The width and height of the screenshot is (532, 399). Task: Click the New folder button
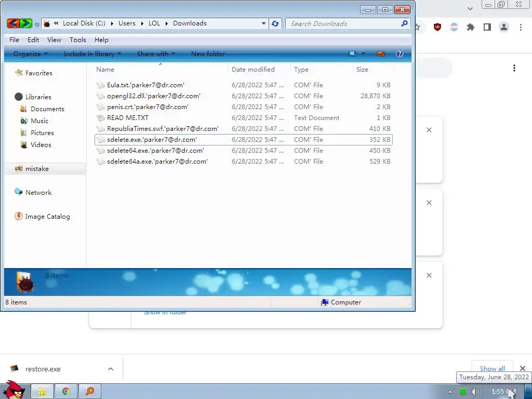coord(208,54)
